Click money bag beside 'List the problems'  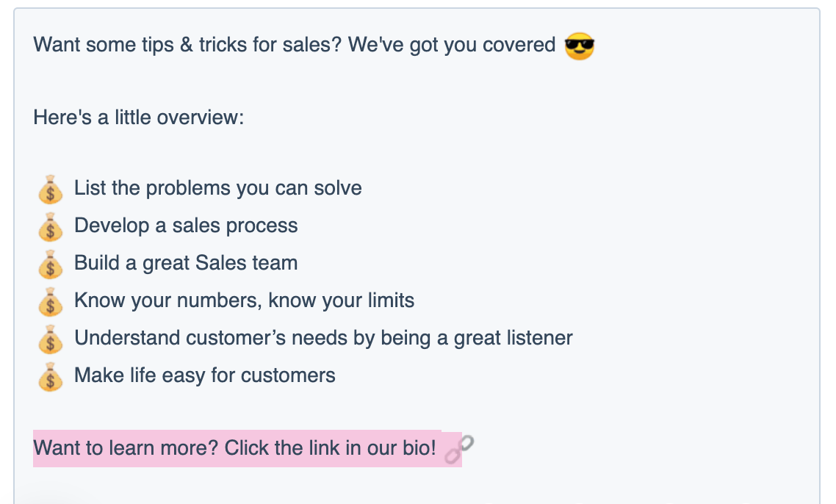coord(51,190)
